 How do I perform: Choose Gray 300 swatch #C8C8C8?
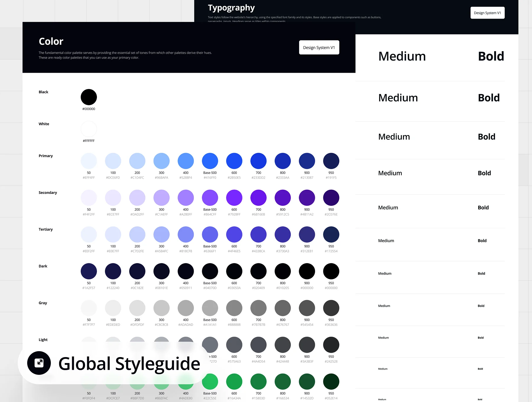[x=161, y=308]
